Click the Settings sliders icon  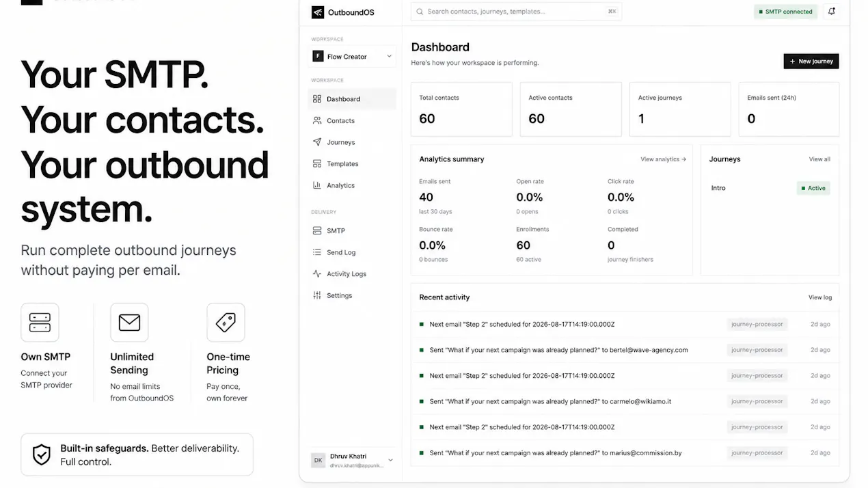coord(317,295)
